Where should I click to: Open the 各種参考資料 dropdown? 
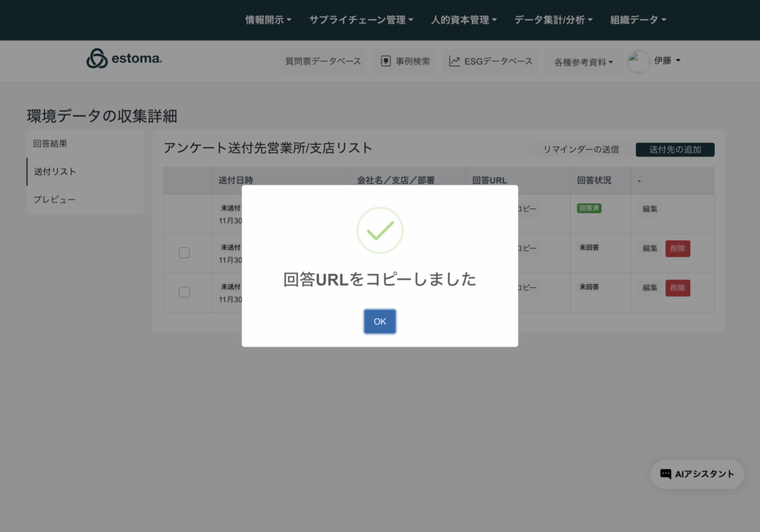(x=583, y=62)
